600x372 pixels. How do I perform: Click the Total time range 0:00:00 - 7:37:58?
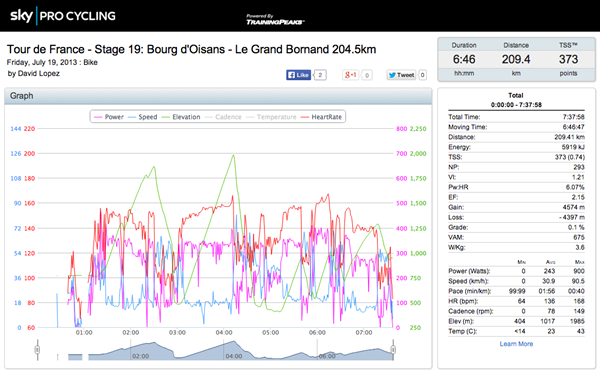click(516, 105)
